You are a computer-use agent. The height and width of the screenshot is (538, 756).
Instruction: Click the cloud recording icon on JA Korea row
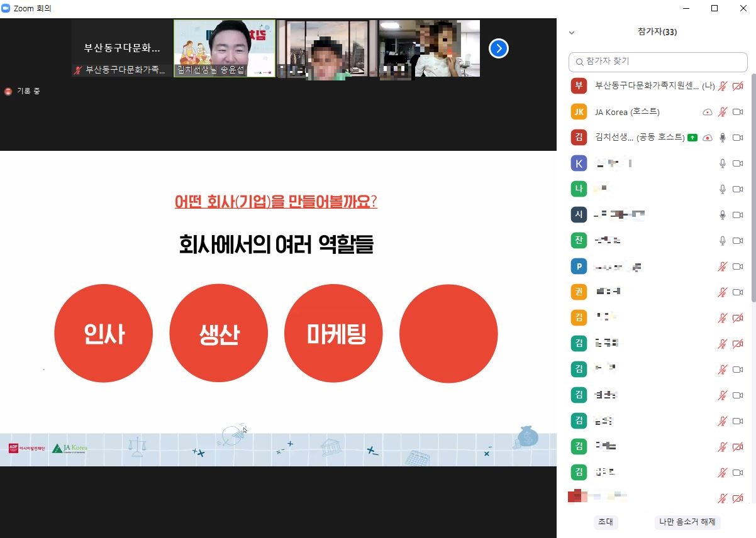tap(708, 112)
